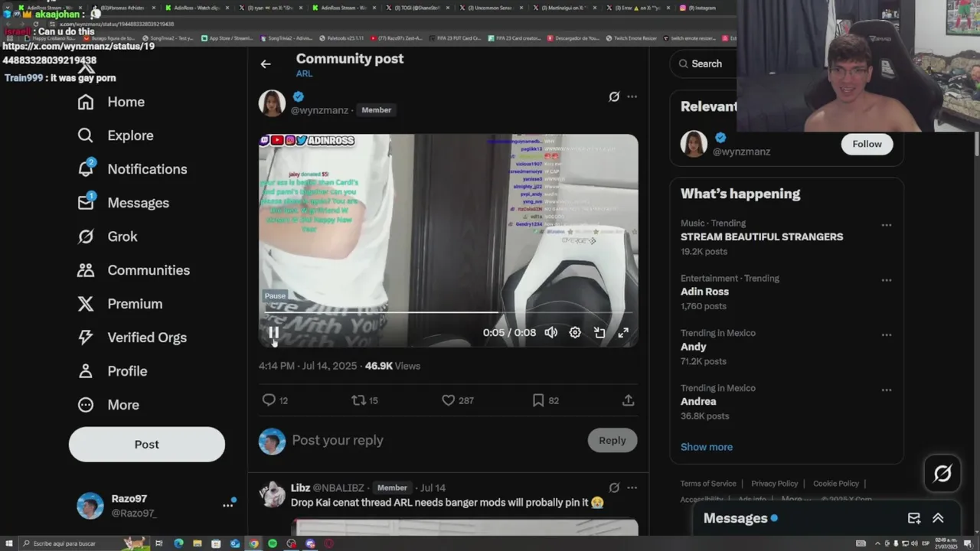Image resolution: width=980 pixels, height=551 pixels.
Task: Seek on the video progress bar
Action: [449, 312]
